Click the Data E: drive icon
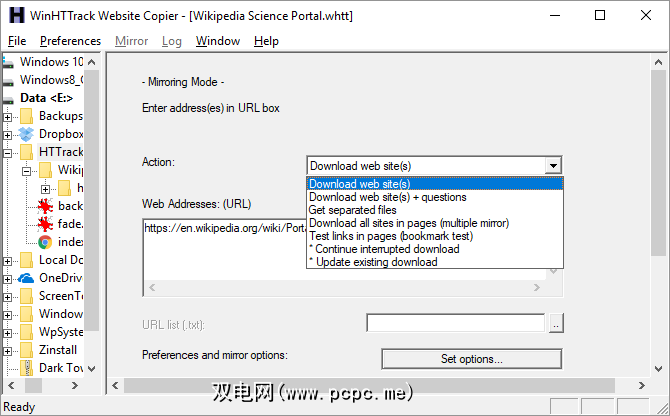The height and width of the screenshot is (416, 670). pos(8,98)
